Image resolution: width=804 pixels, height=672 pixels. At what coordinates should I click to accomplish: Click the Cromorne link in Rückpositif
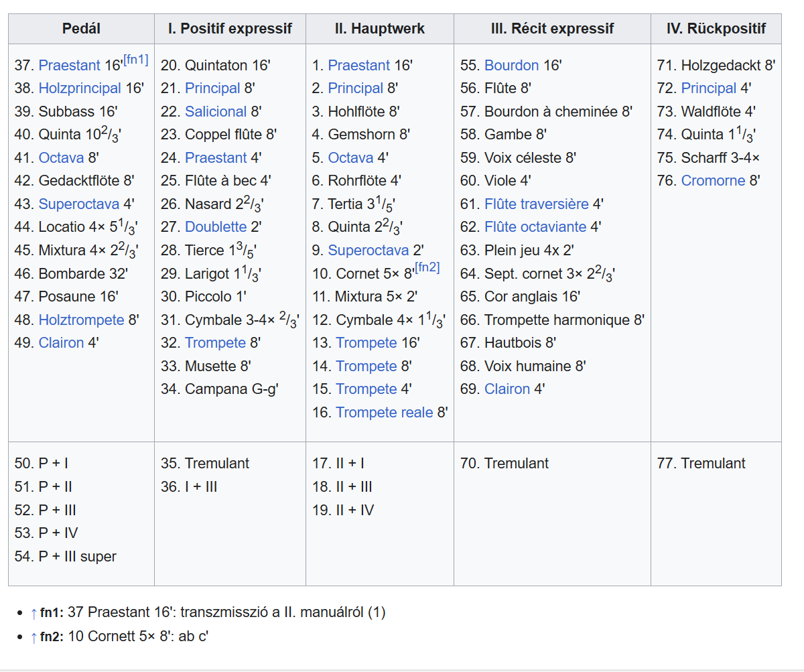[x=714, y=181]
